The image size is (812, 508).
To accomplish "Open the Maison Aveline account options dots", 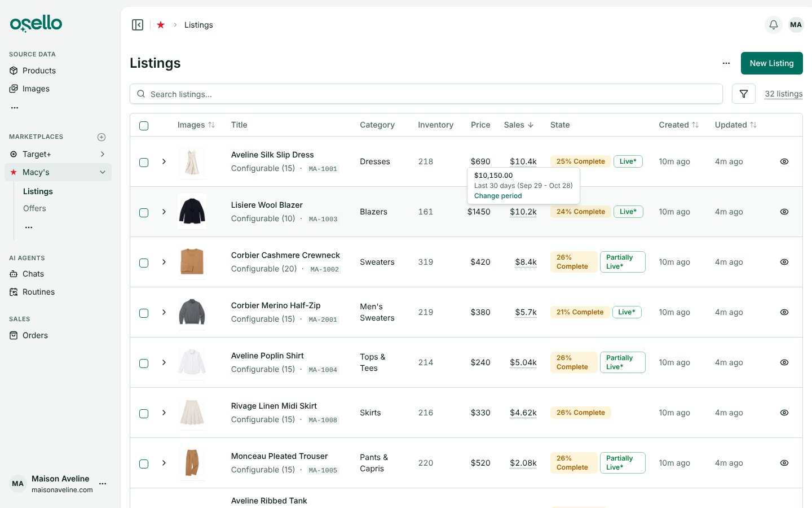I will [103, 484].
